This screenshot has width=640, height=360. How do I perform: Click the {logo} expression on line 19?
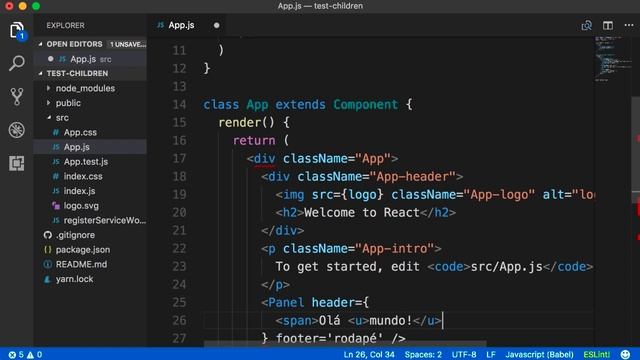(362, 195)
